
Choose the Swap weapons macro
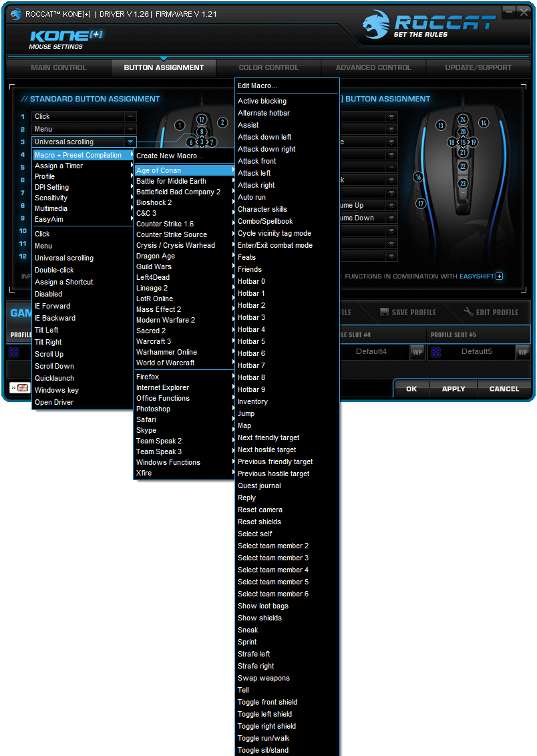pyautogui.click(x=287, y=678)
